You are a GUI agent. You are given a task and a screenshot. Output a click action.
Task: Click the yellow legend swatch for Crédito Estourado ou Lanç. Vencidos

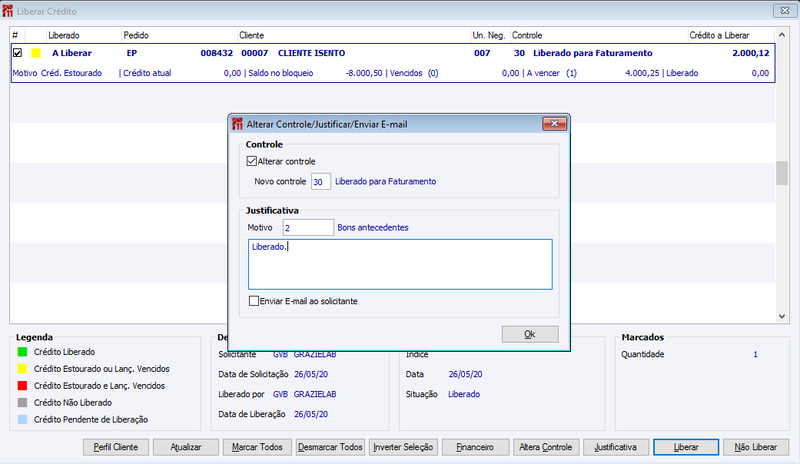pyautogui.click(x=22, y=369)
